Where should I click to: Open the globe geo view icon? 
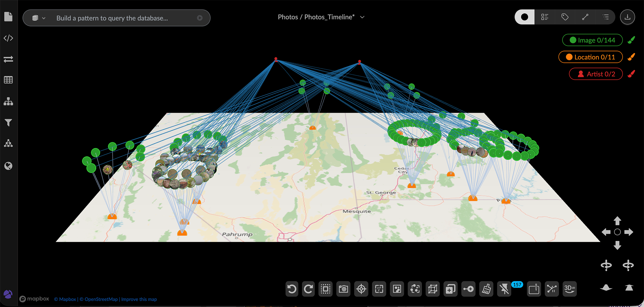point(8,166)
